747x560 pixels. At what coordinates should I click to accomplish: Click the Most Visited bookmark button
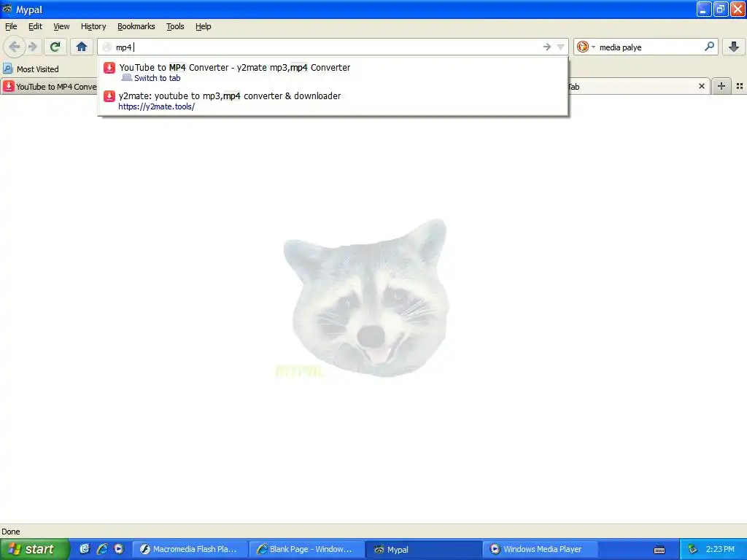31,69
